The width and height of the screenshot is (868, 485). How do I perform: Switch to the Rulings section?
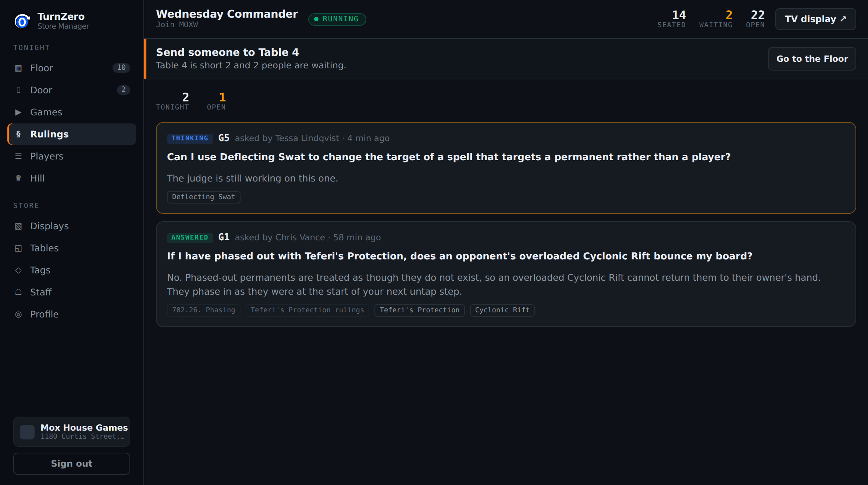click(72, 134)
